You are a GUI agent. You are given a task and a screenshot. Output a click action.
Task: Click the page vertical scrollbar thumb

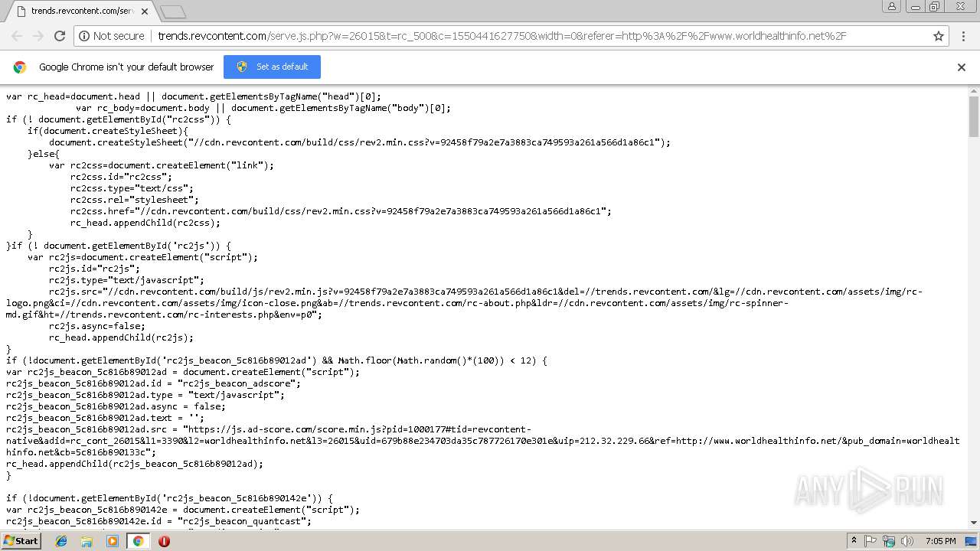974,117
